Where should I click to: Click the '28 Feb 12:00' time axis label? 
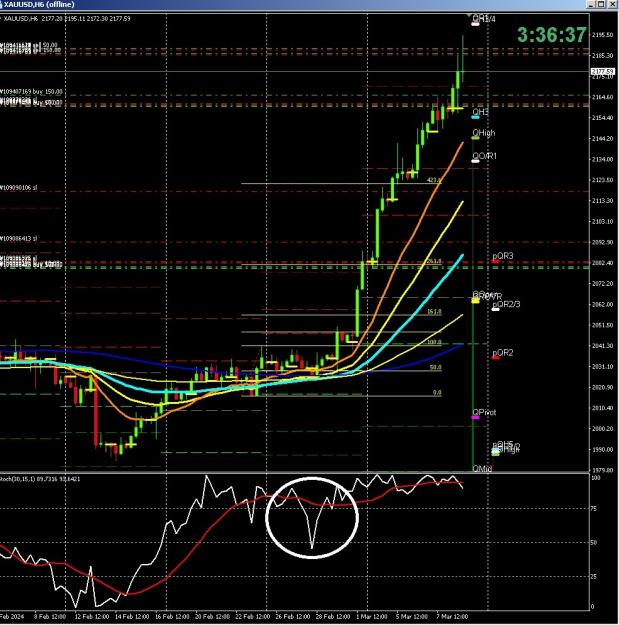point(333,617)
